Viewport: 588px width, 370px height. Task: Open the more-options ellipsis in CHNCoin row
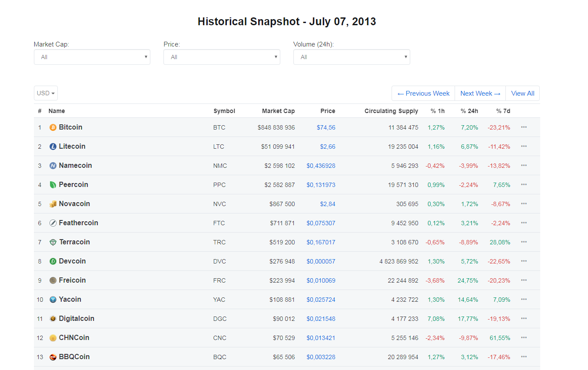(x=524, y=338)
